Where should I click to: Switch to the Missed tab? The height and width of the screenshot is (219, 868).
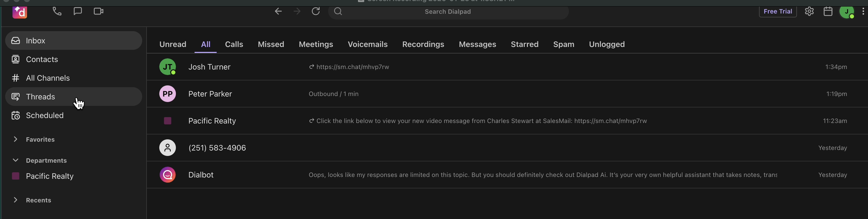(x=271, y=44)
